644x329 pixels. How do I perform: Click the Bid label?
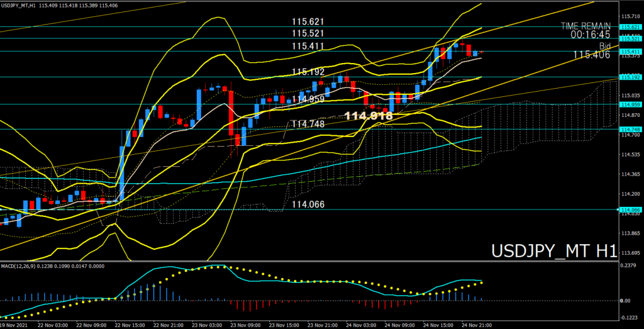pyautogui.click(x=604, y=45)
